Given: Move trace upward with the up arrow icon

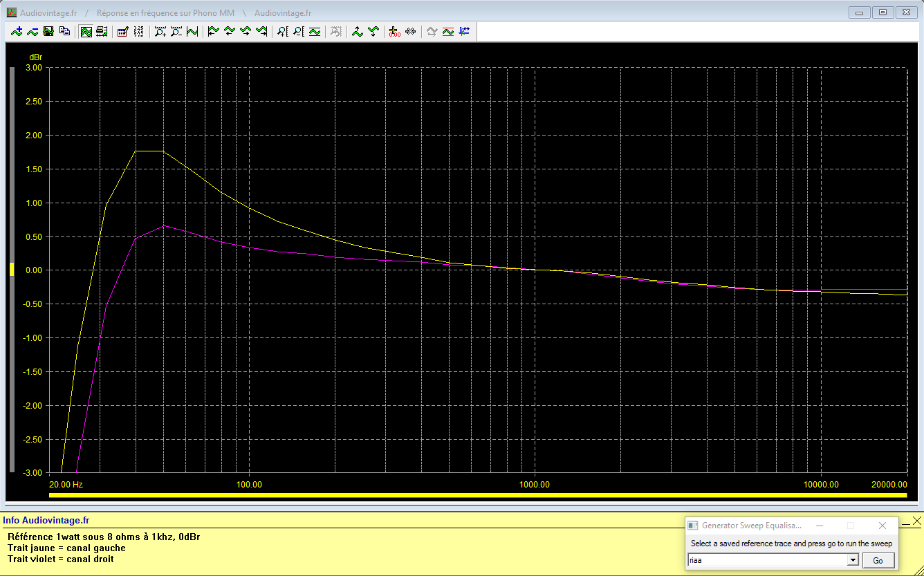Looking at the screenshot, I should click(358, 31).
